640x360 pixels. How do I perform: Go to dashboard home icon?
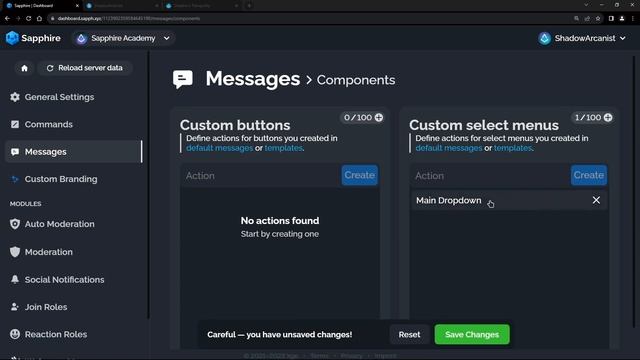(x=24, y=68)
